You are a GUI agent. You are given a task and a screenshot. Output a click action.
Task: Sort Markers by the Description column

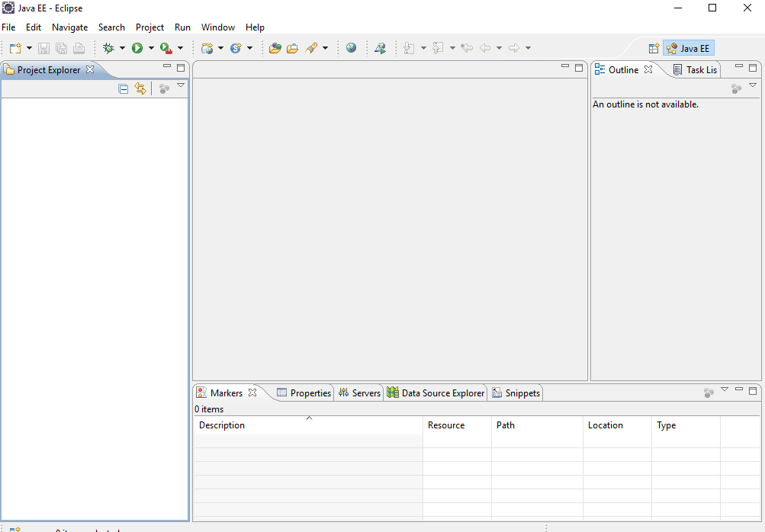[308, 425]
